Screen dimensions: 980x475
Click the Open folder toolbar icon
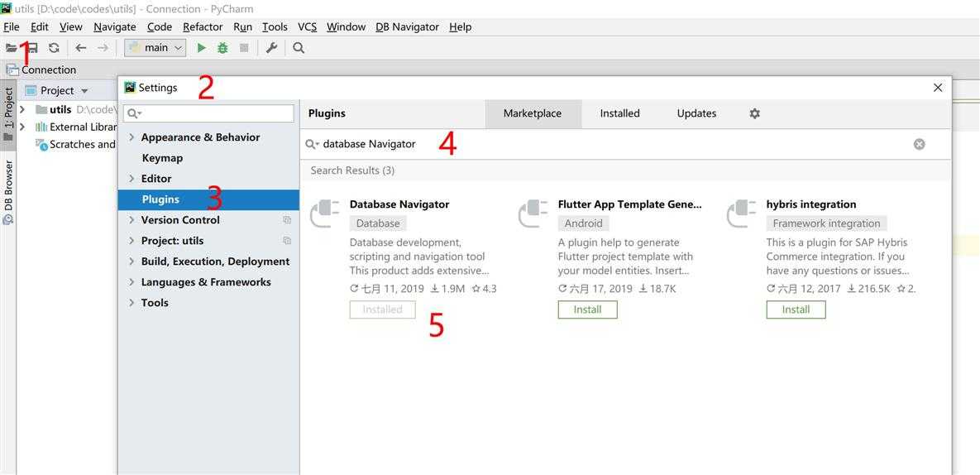click(x=12, y=47)
